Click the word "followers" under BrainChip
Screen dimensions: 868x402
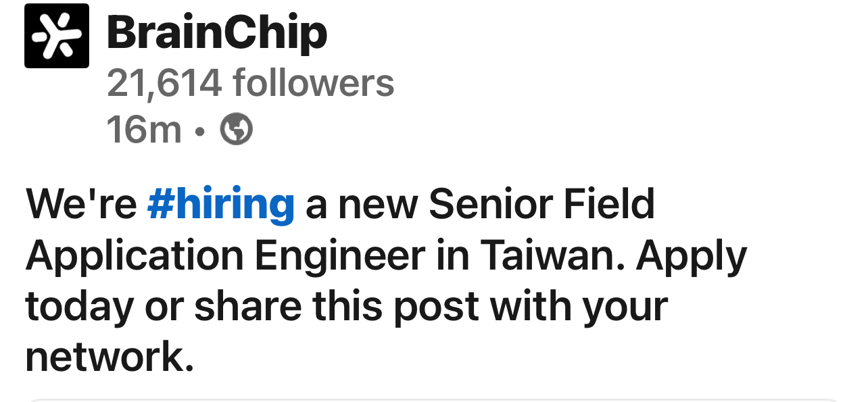[313, 83]
